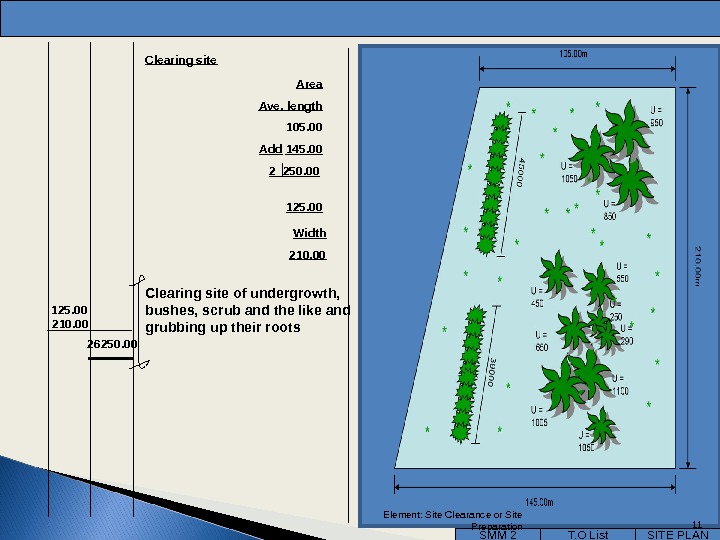The image size is (720, 540).
Task: Open the T.O List button
Action: coord(588,534)
